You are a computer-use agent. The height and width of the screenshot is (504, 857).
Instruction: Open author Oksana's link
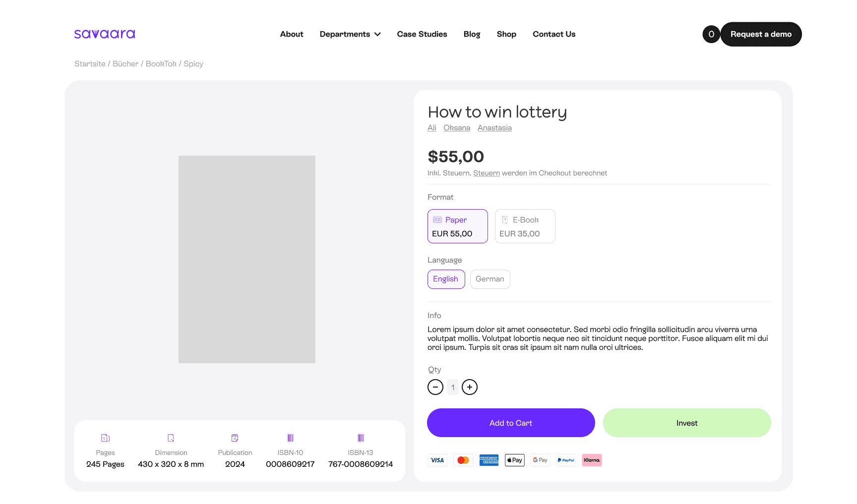pos(457,128)
